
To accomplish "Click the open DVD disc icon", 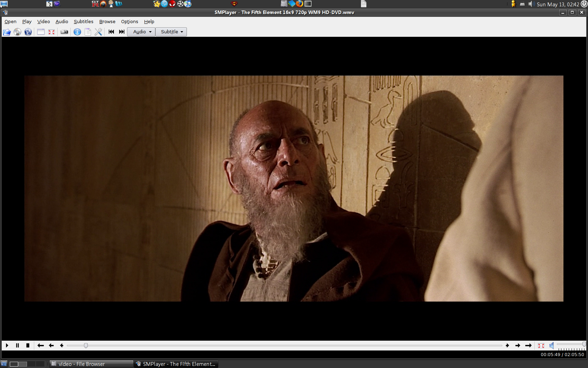I will pyautogui.click(x=17, y=32).
